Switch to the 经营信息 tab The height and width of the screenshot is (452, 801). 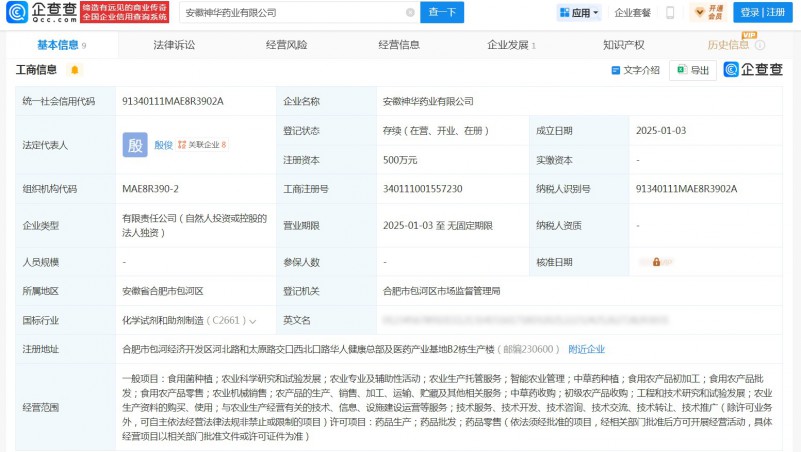tap(399, 45)
